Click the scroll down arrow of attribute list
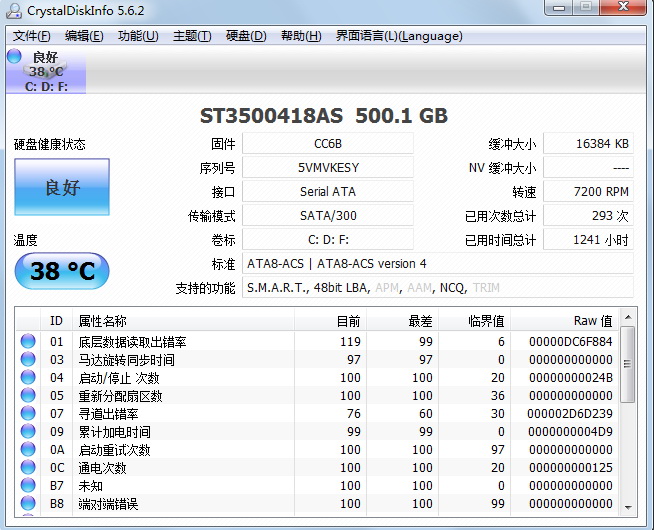Screen dimensions: 654x530 coord(628,507)
